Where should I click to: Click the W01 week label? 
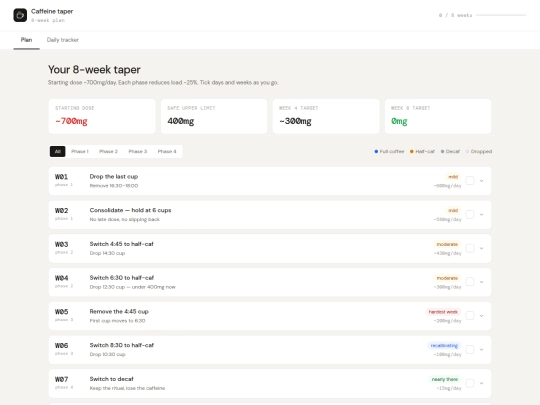[61, 177]
